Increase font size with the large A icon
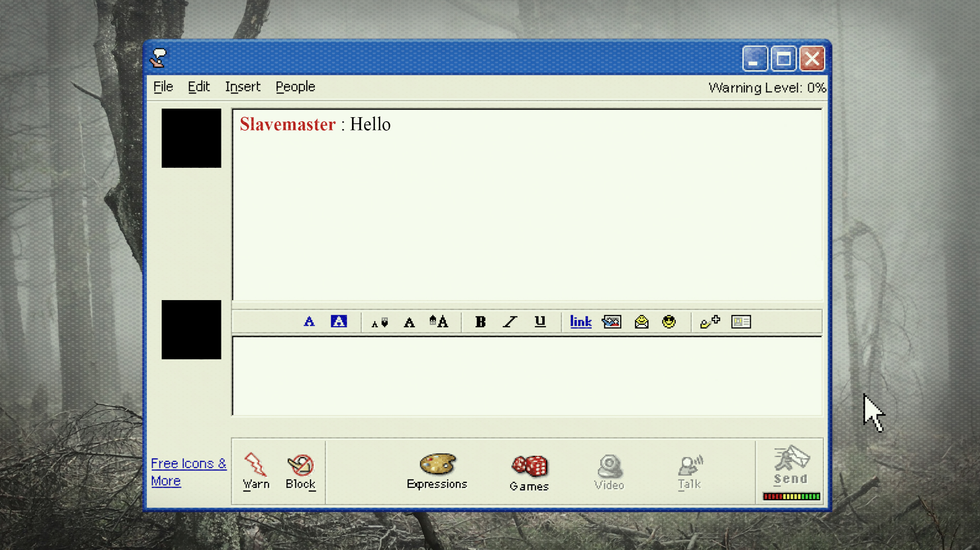The height and width of the screenshot is (550, 980). (x=439, y=322)
